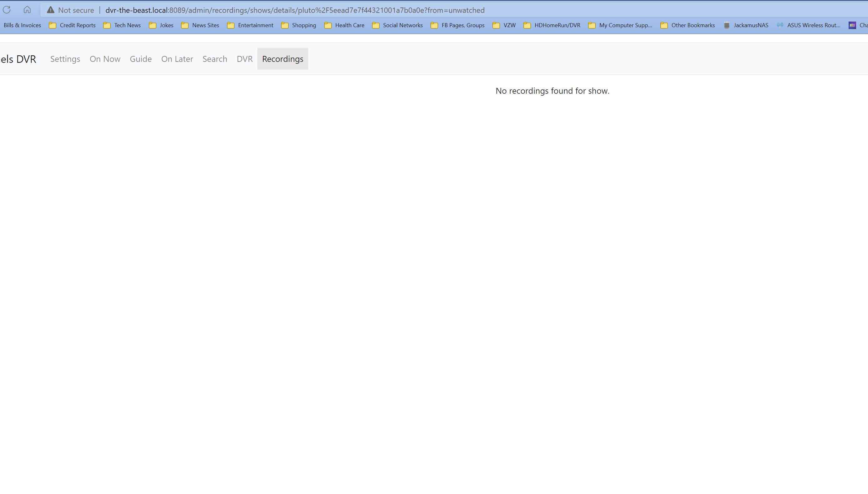Open the Tech News bookmark folder
The width and height of the screenshot is (868, 494).
[122, 25]
